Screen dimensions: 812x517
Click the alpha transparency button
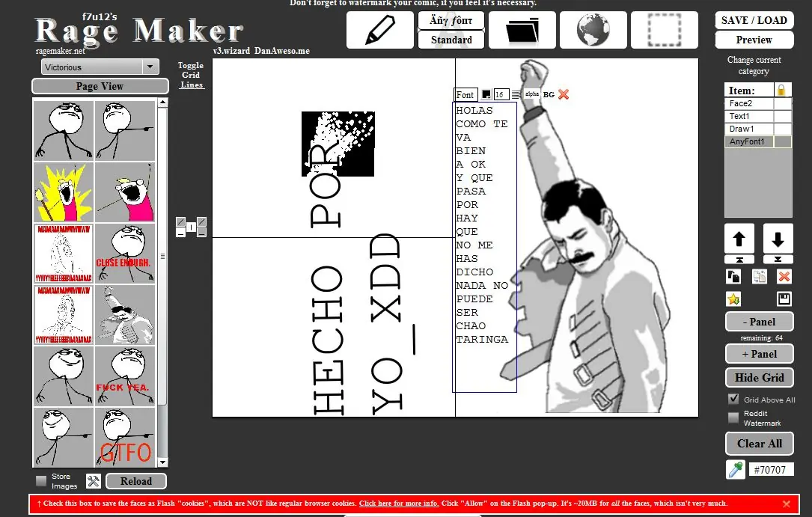[532, 94]
